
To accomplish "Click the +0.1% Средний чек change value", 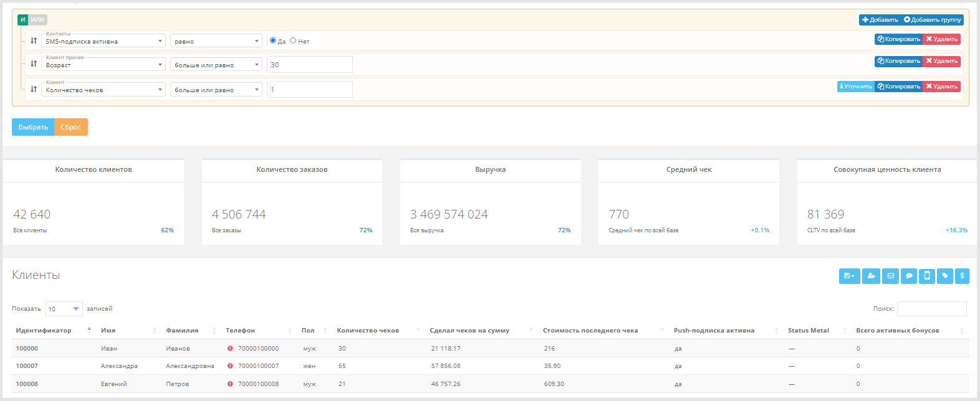I will click(760, 230).
